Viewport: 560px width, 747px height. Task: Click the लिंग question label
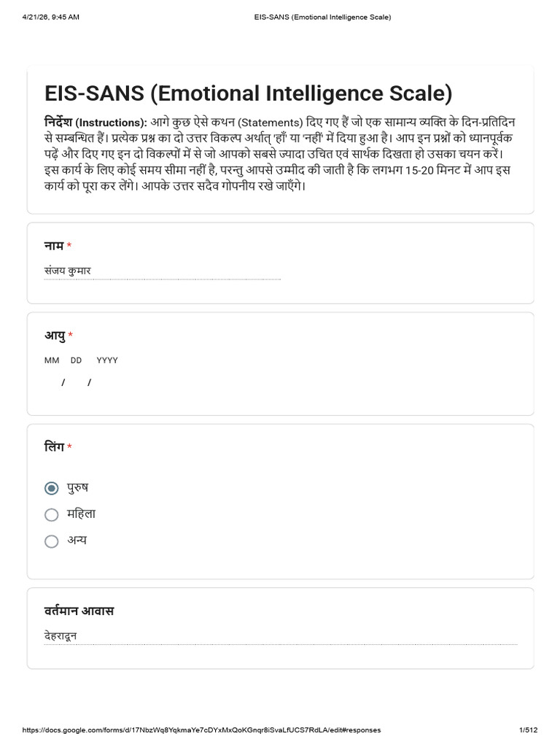pyautogui.click(x=54, y=446)
